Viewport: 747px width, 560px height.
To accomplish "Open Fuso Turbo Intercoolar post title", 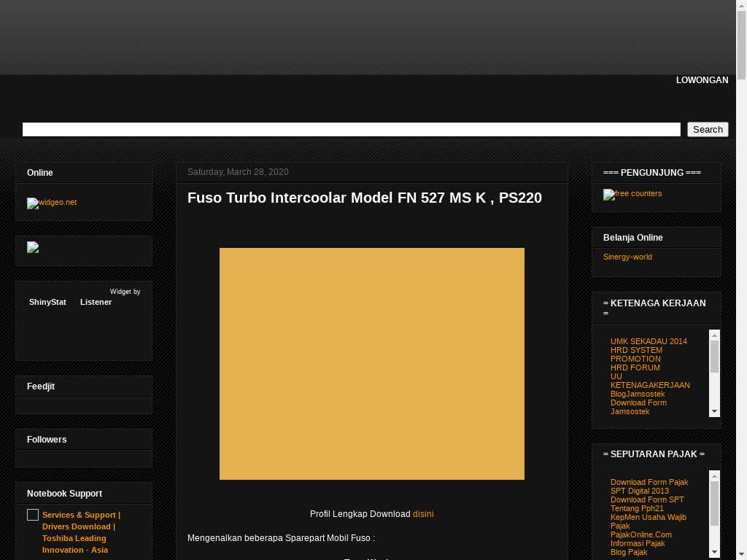I will pos(364,198).
